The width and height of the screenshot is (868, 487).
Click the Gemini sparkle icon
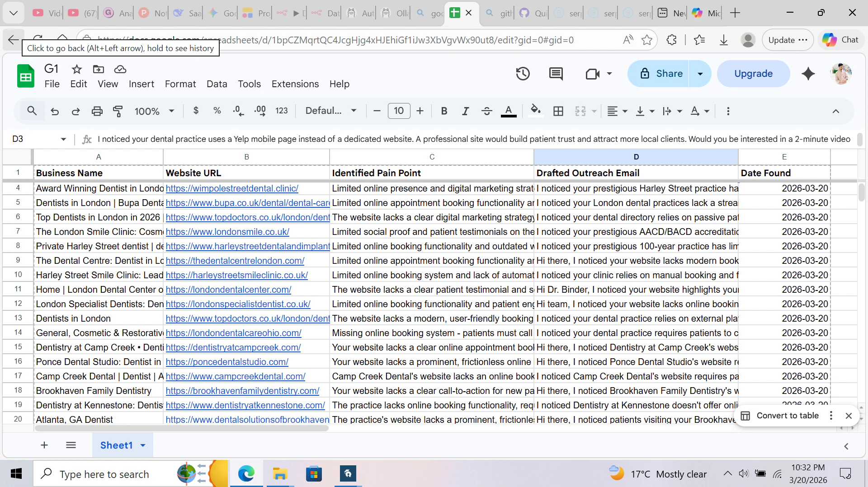(808, 74)
